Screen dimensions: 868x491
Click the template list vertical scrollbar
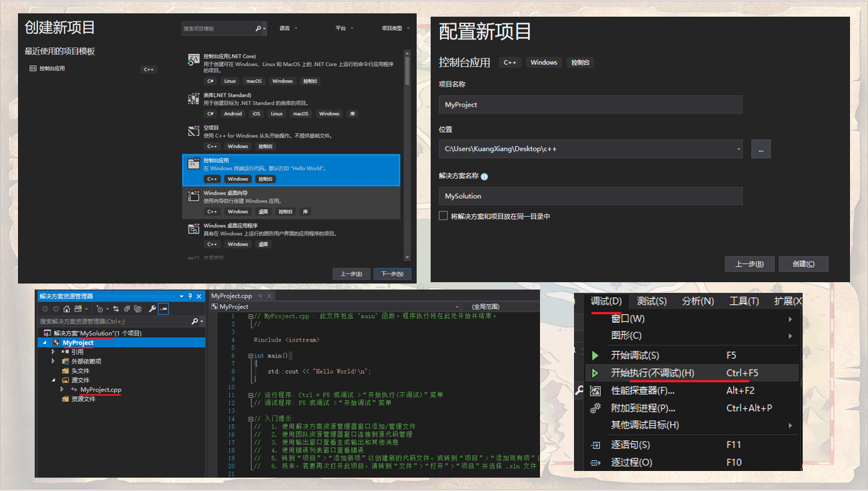(x=407, y=155)
